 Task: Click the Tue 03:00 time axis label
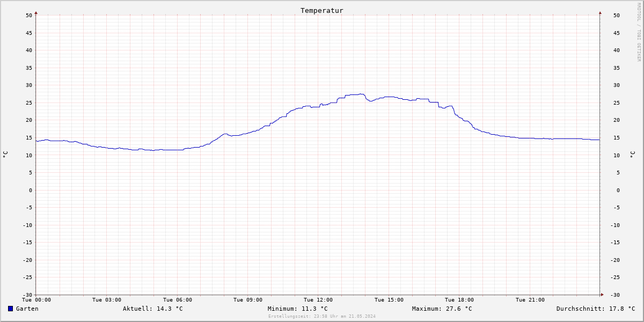click(x=107, y=300)
